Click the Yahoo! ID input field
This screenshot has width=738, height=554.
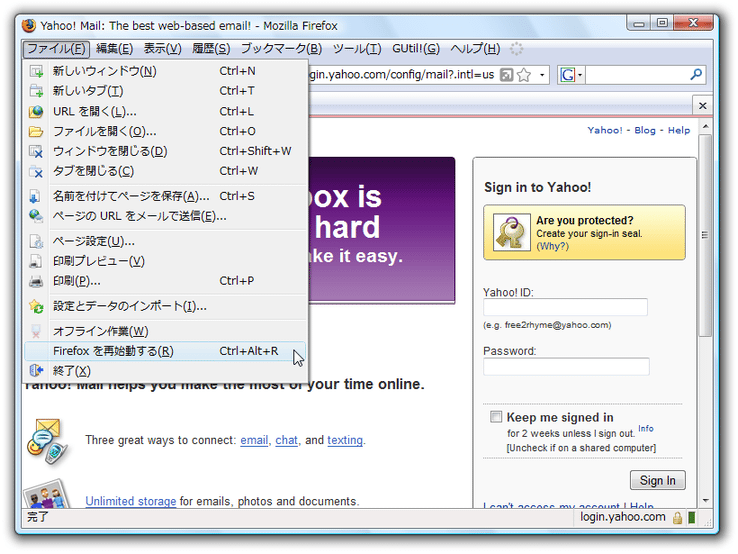565,307
